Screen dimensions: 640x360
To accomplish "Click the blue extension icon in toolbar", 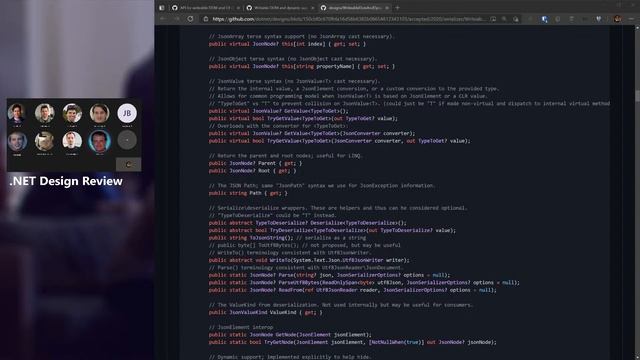I will click(544, 19).
